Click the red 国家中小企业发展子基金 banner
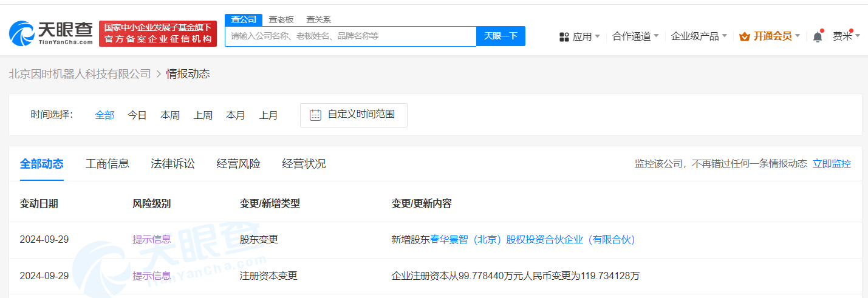The height and width of the screenshot is (298, 868). (x=158, y=33)
